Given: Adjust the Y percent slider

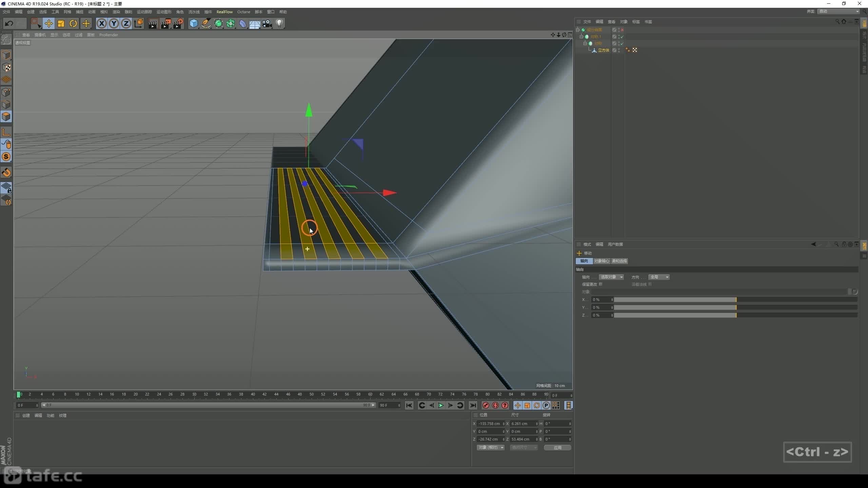Looking at the screenshot, I should [735, 307].
